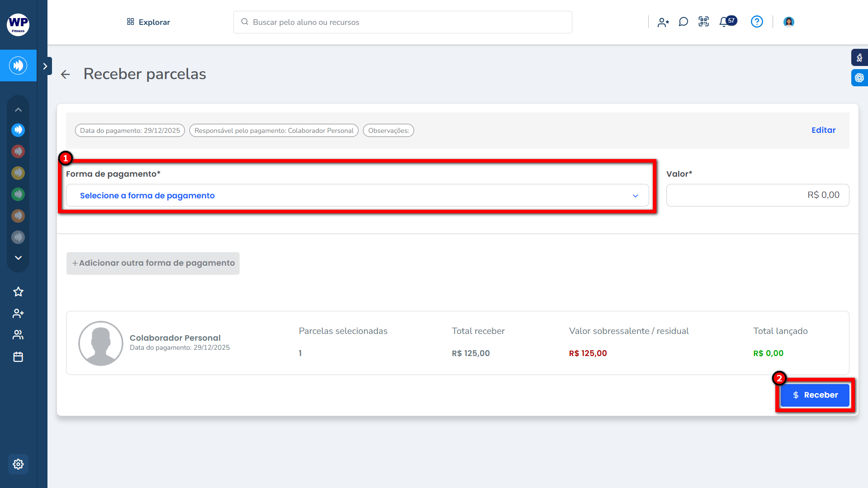868x488 pixels.
Task: Open settings gear in sidebar
Action: (18, 464)
